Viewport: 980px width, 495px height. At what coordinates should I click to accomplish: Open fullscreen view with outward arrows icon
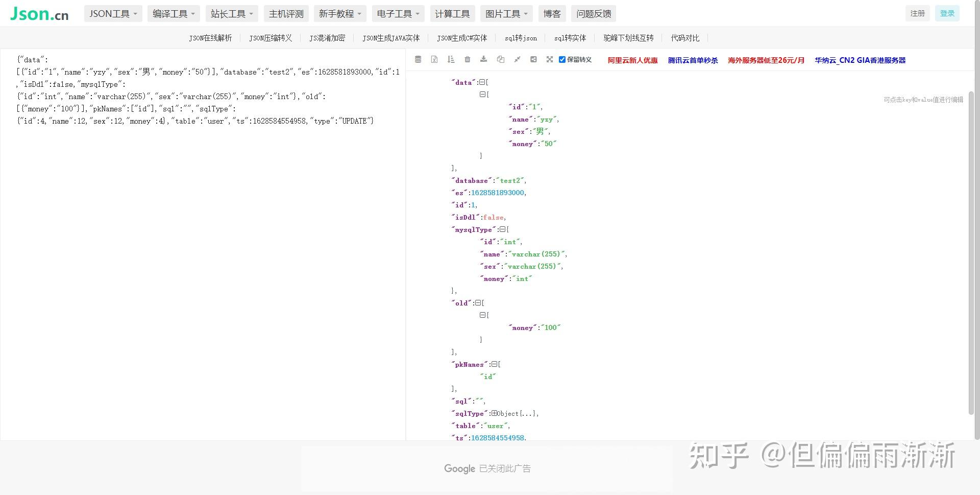tap(550, 60)
